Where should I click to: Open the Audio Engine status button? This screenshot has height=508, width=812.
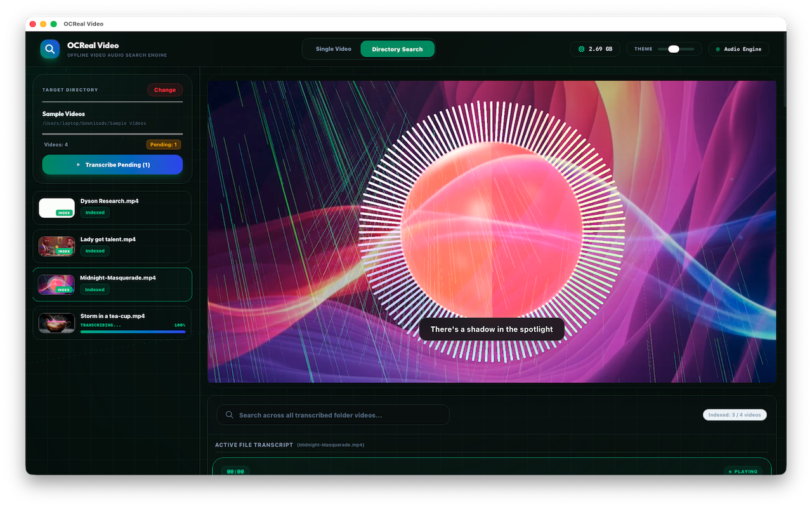coord(738,49)
